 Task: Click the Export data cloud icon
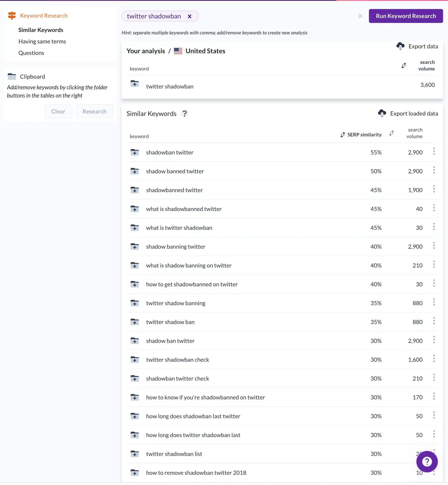pyautogui.click(x=401, y=46)
